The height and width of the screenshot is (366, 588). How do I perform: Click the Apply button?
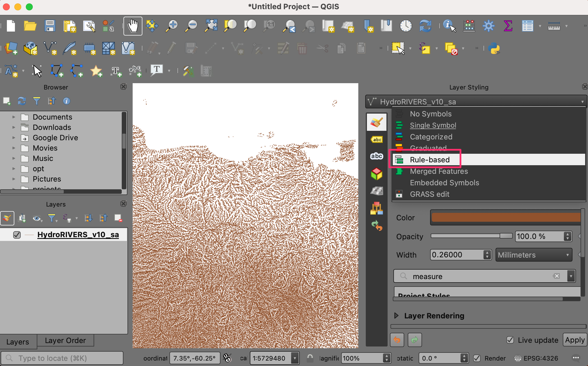(x=575, y=340)
